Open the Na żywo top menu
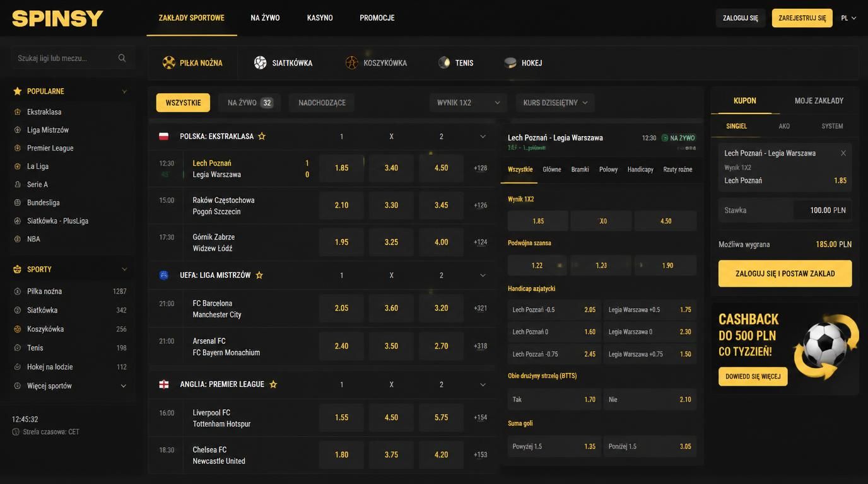This screenshot has width=868, height=484. click(265, 18)
